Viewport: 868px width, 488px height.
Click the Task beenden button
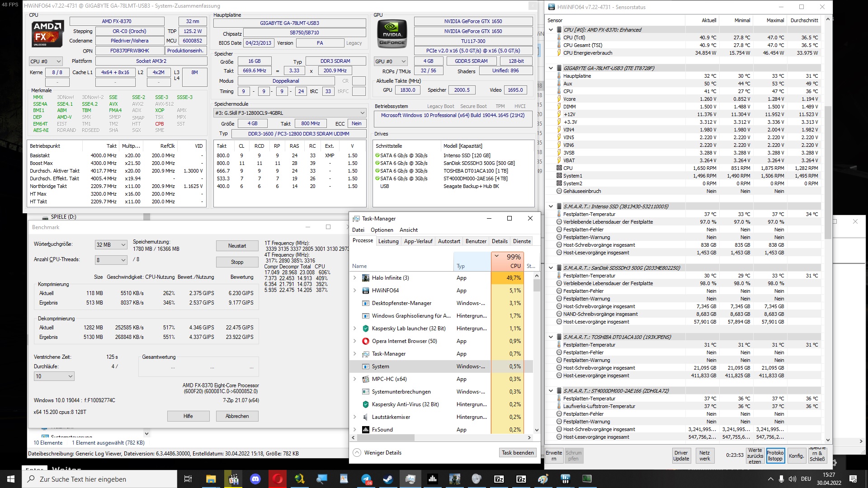click(x=518, y=453)
